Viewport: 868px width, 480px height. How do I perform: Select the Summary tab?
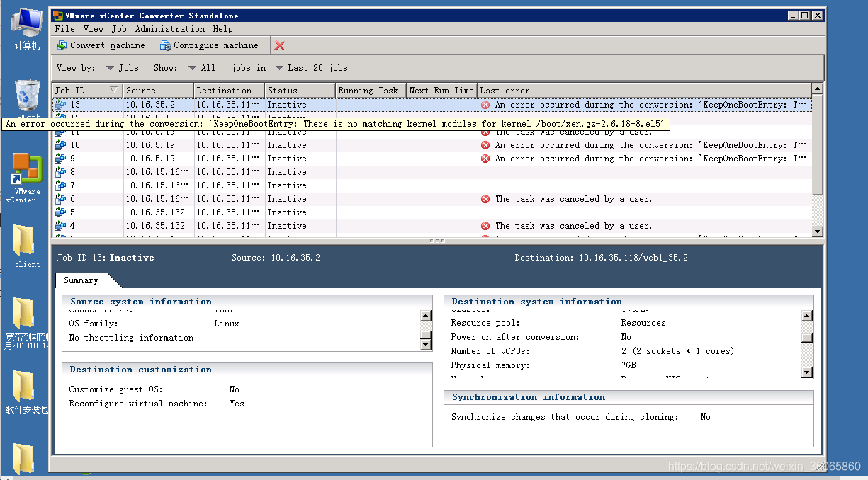81,280
